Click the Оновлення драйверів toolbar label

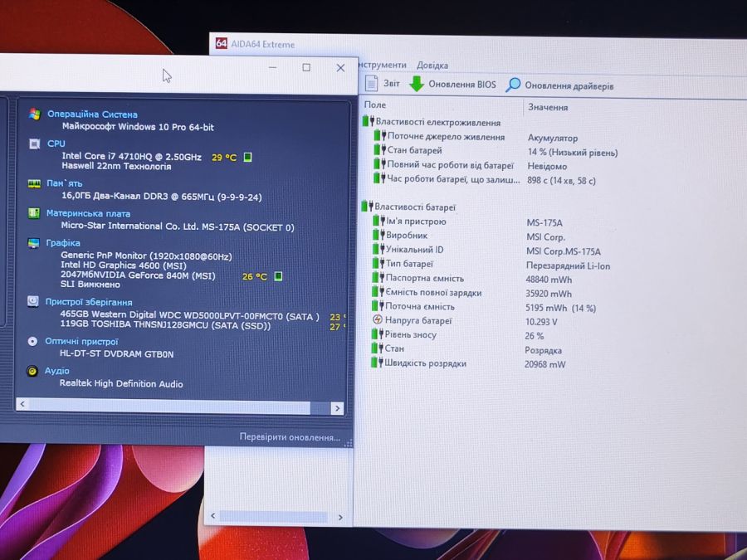coord(569,86)
